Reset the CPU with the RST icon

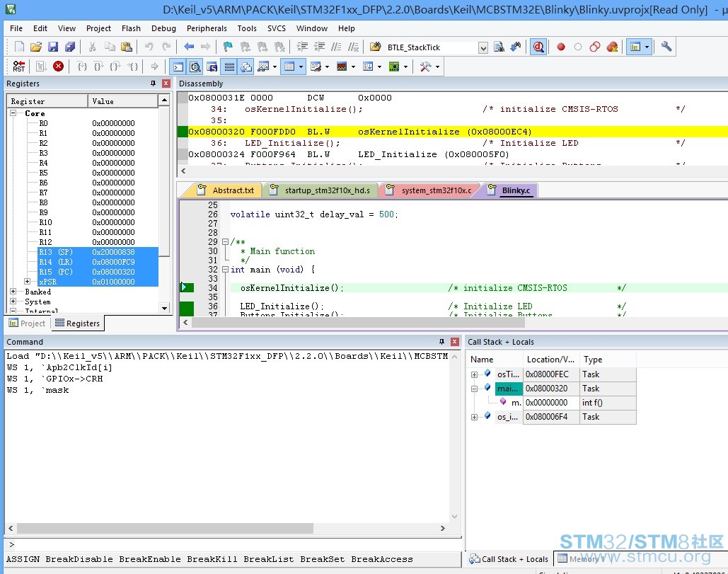click(x=19, y=67)
